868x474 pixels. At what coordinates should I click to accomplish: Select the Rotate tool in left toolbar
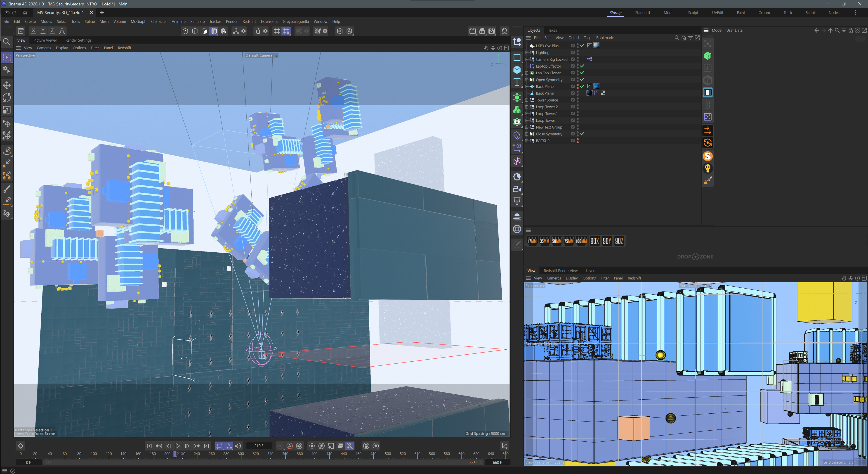pos(7,97)
